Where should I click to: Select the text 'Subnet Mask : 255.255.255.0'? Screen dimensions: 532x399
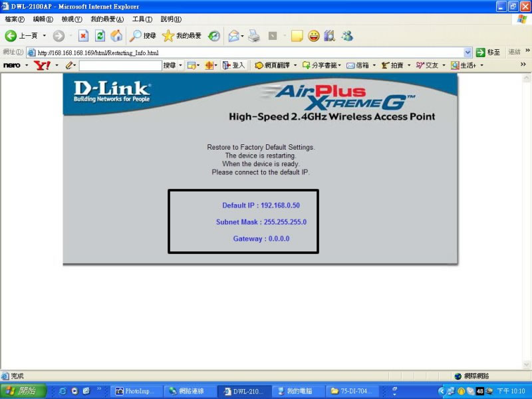tap(261, 222)
